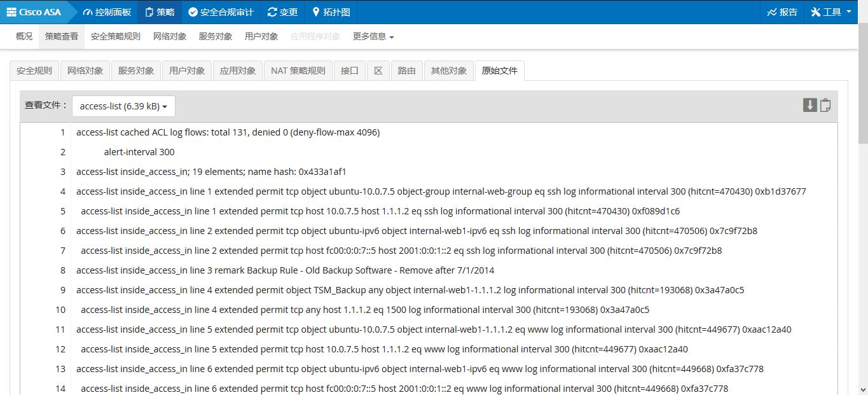Open the 报告 reports page
This screenshot has height=395, width=868.
point(782,12)
